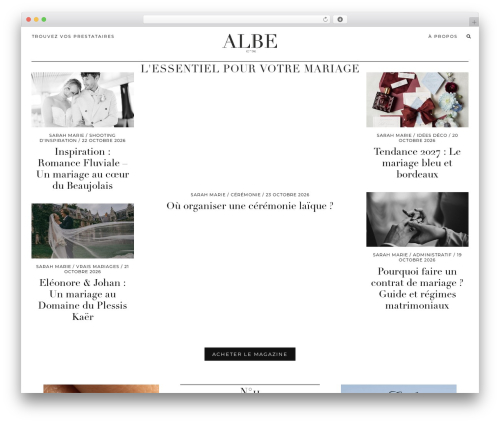
Task: Open Tendance 2027 bleu et bordeaux article
Action: pyautogui.click(x=417, y=163)
